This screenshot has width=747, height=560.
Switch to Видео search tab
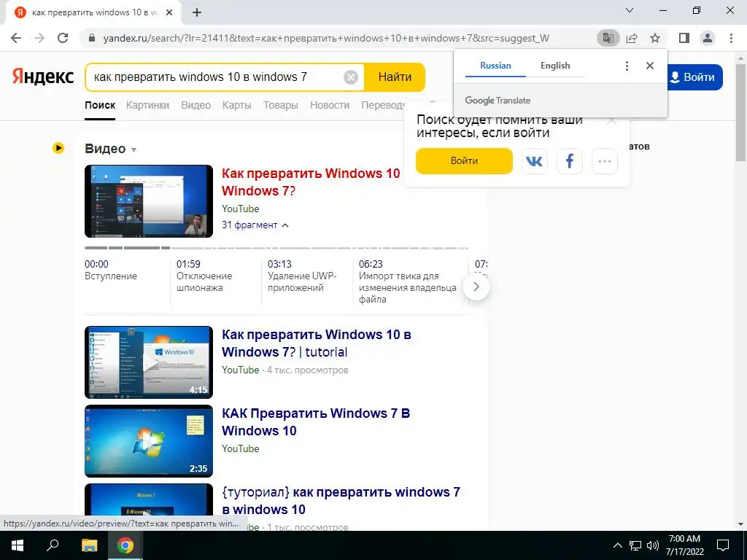[196, 105]
